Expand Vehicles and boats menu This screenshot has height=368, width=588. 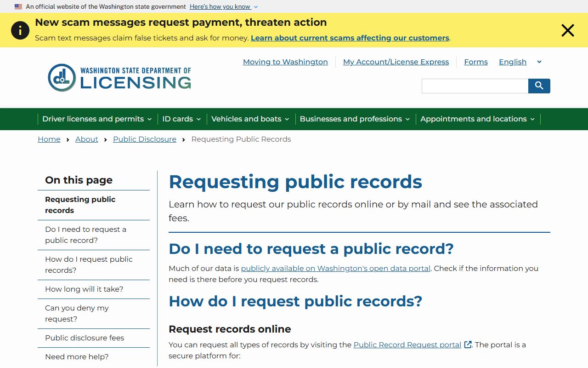(x=250, y=119)
